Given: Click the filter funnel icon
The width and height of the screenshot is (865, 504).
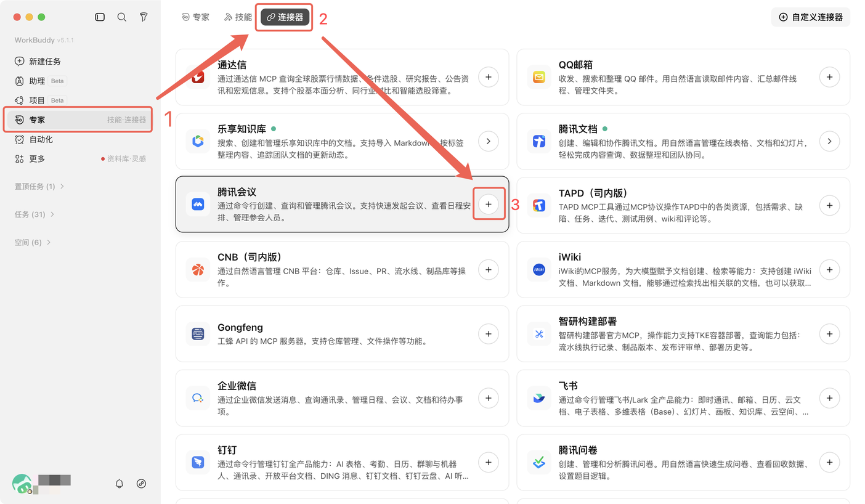Looking at the screenshot, I should click(144, 17).
